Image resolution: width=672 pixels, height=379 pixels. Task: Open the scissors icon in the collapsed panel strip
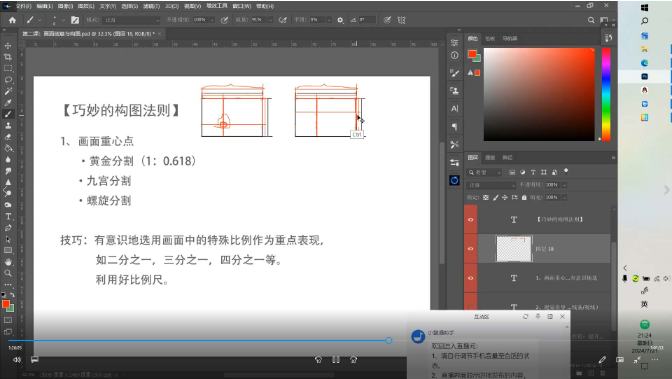click(455, 144)
